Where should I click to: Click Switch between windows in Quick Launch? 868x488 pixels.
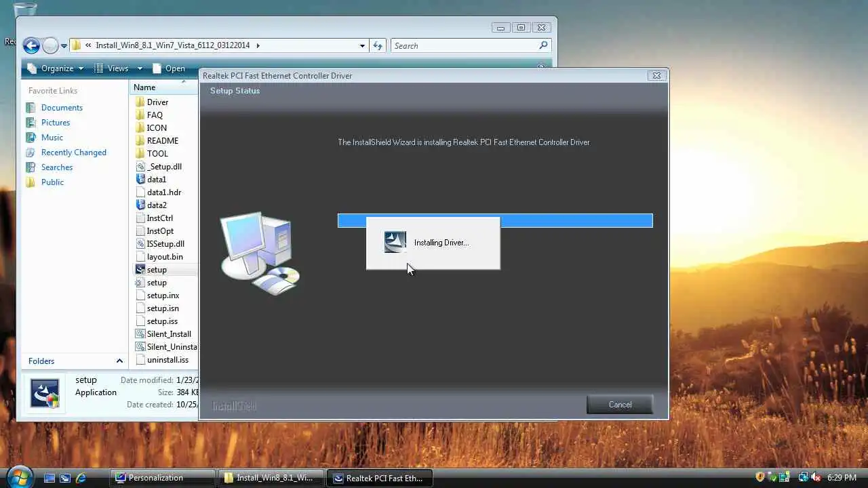pyautogui.click(x=65, y=478)
